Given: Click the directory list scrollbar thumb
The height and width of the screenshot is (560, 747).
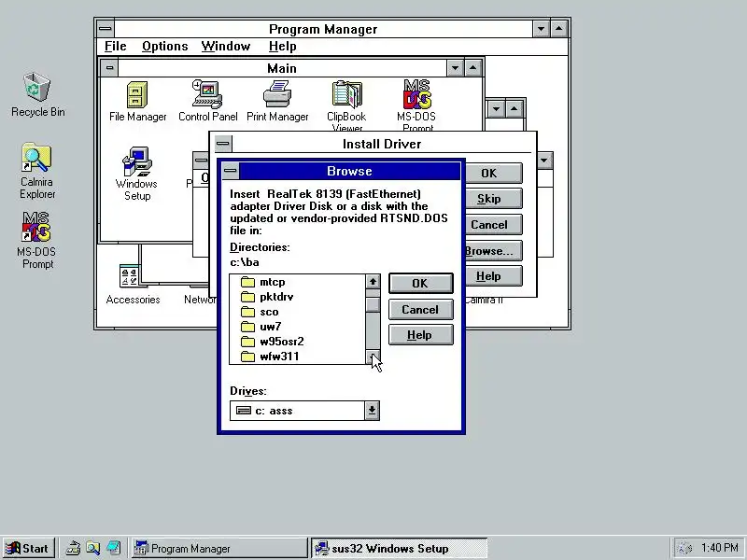Looking at the screenshot, I should coord(373,304).
